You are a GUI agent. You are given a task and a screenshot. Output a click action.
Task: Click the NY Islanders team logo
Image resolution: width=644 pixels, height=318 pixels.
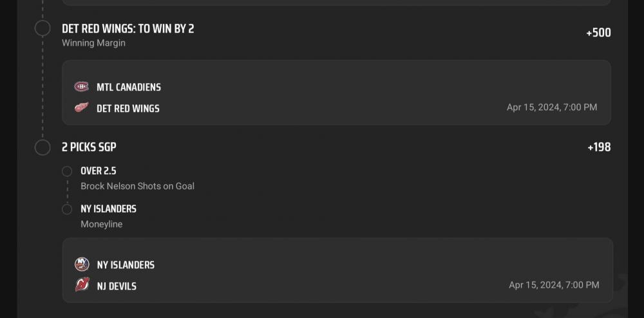pos(82,265)
